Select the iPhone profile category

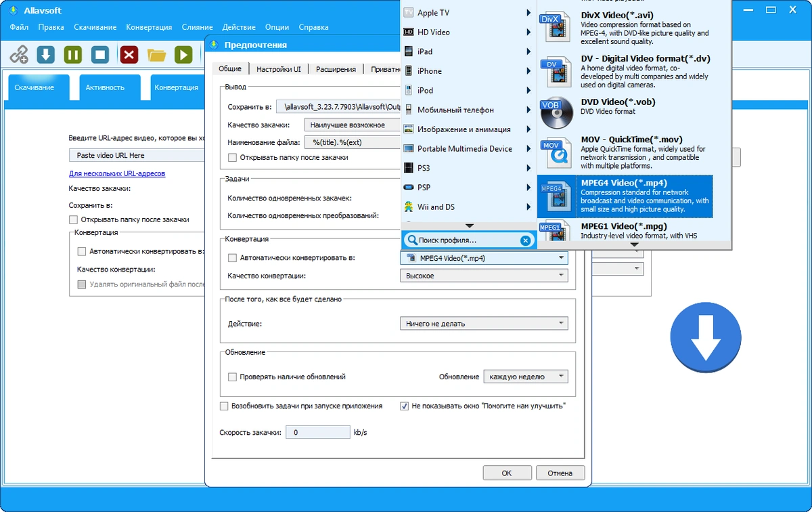(468, 71)
